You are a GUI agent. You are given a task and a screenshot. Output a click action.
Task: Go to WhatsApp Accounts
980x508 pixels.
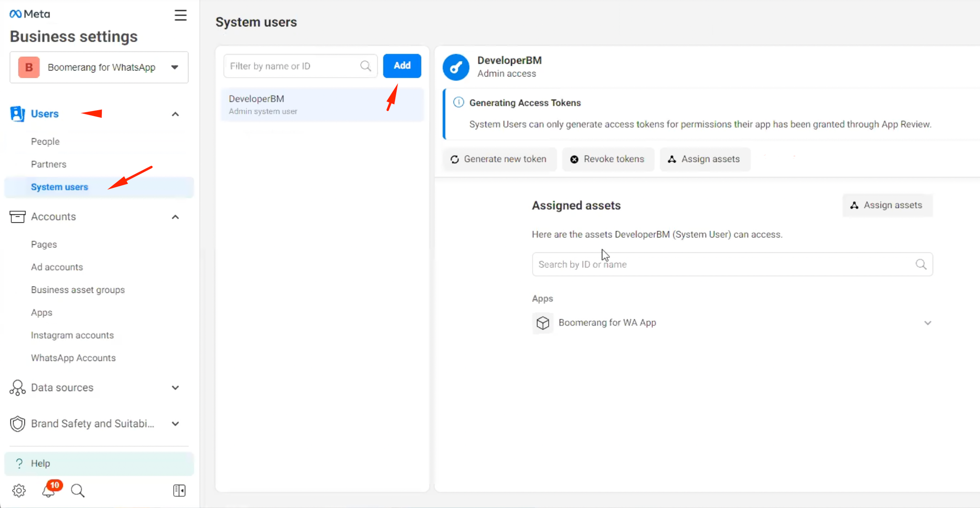(73, 358)
